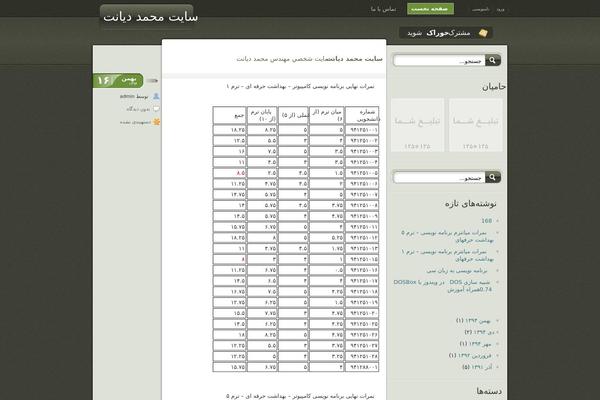Open archive دی ۱۳۹۲ link
Image resolution: width=600 pixels, height=400 pixels.
(x=478, y=332)
